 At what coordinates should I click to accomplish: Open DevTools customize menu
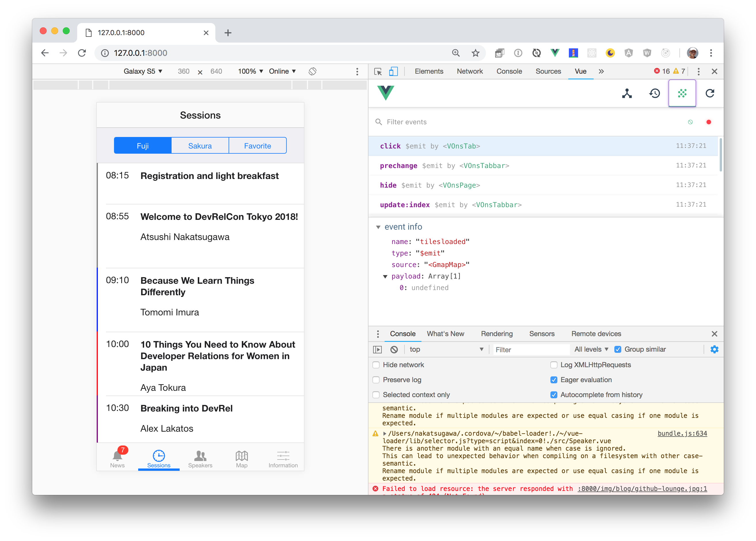click(699, 72)
